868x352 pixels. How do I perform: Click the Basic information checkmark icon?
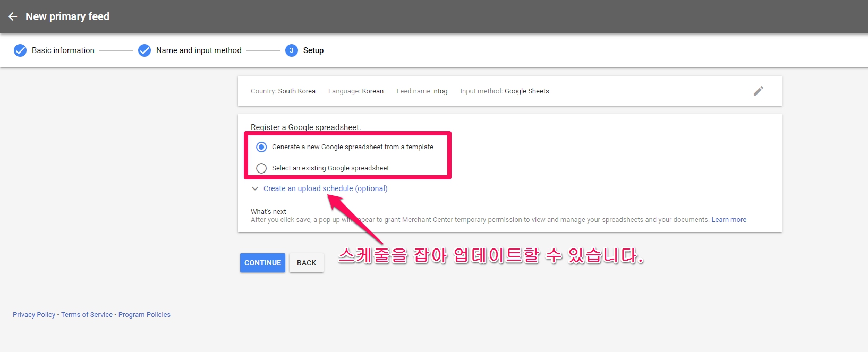coord(20,50)
